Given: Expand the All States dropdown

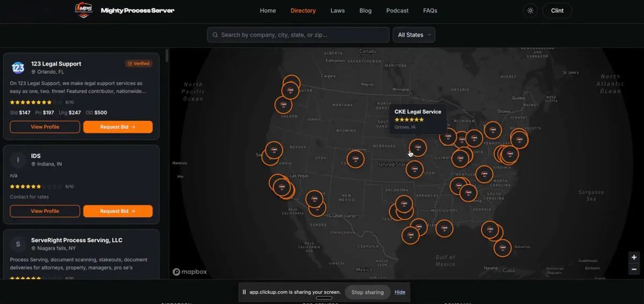Looking at the screenshot, I should (414, 35).
